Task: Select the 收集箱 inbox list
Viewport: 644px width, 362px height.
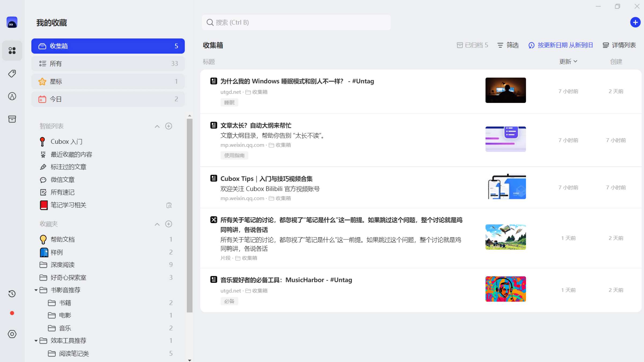Action: point(108,46)
